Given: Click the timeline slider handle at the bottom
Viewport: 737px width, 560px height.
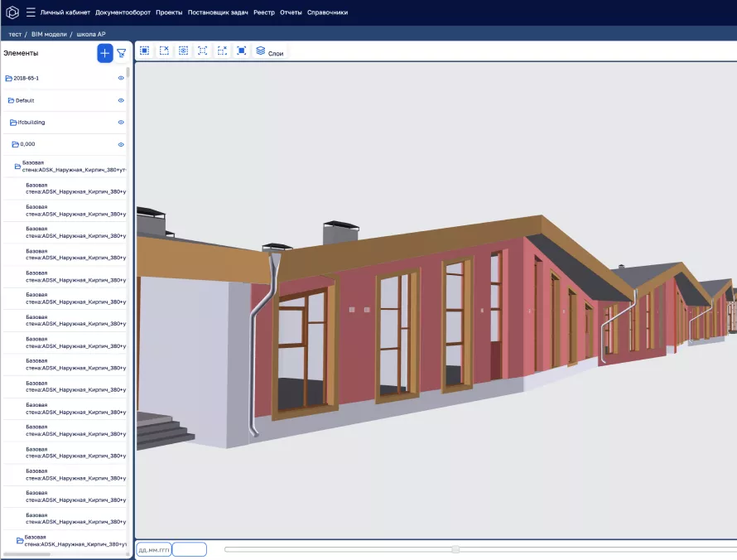Looking at the screenshot, I should [x=455, y=549].
